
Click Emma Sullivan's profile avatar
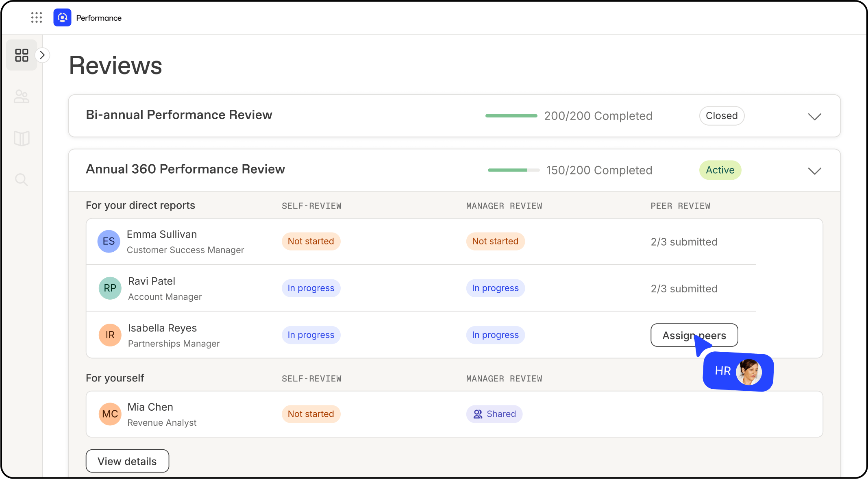[x=109, y=241]
